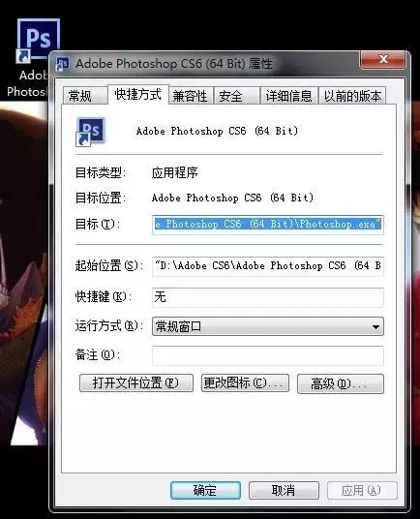Click the 目标位置 value Adobe Photoshop CS6 (64 Bit)
The height and width of the screenshot is (519, 420).
tap(232, 198)
